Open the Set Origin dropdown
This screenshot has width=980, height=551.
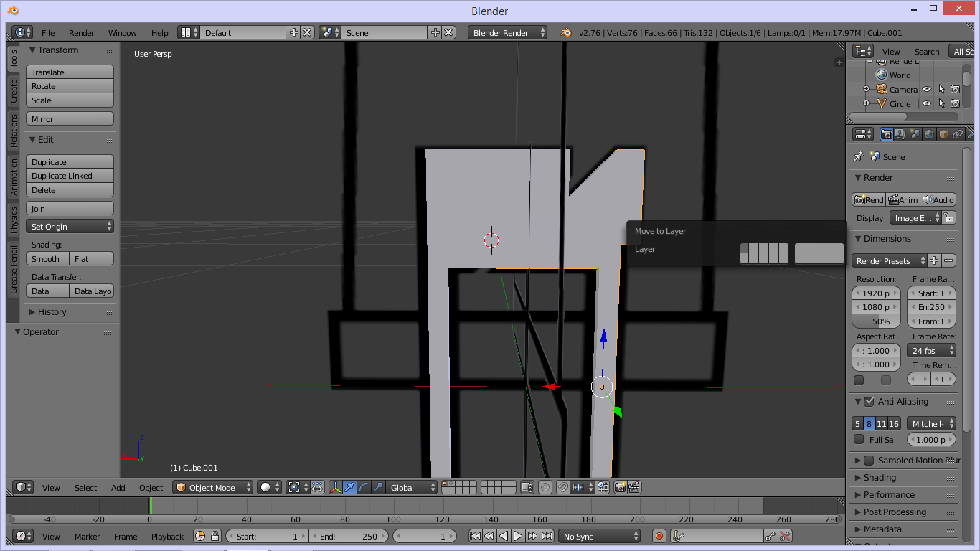click(70, 226)
